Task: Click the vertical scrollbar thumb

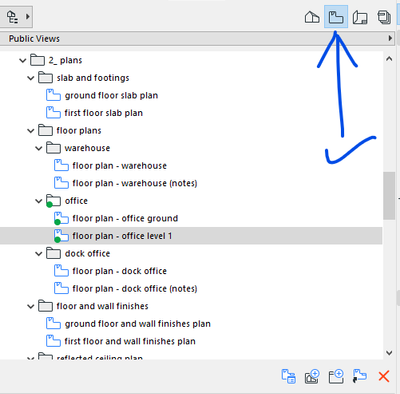Action: tap(389, 196)
